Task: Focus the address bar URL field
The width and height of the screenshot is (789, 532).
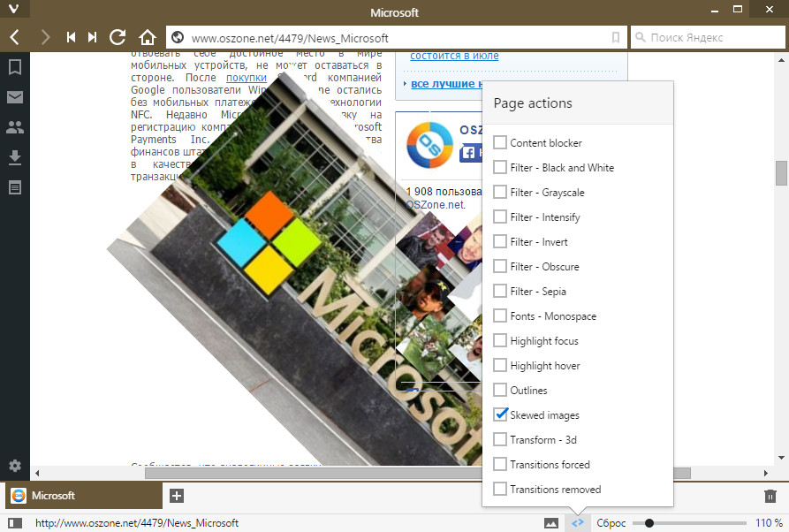Action: [x=397, y=38]
